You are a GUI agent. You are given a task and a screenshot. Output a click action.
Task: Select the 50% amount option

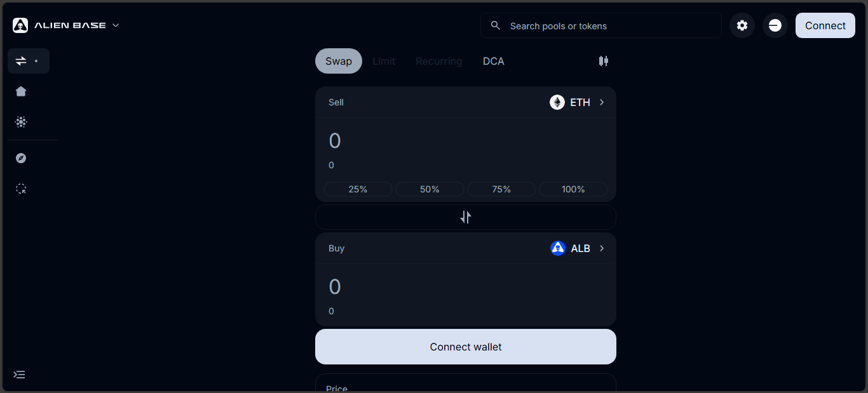[x=430, y=189]
